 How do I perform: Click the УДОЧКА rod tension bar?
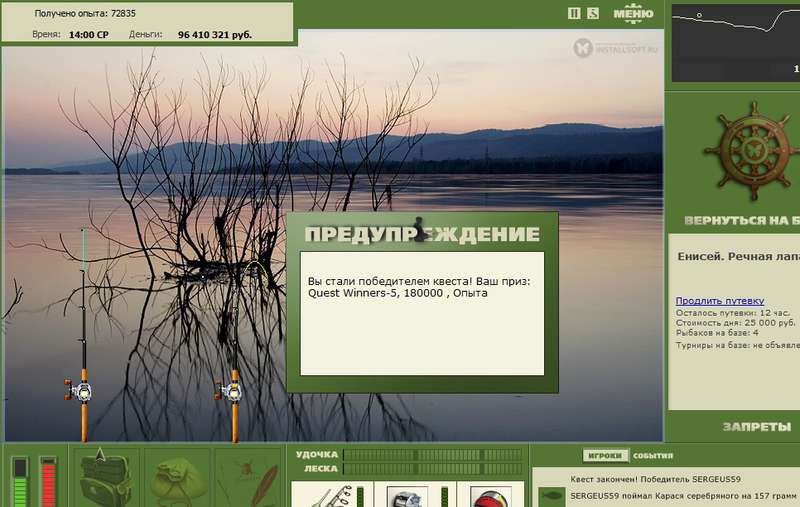(433, 454)
